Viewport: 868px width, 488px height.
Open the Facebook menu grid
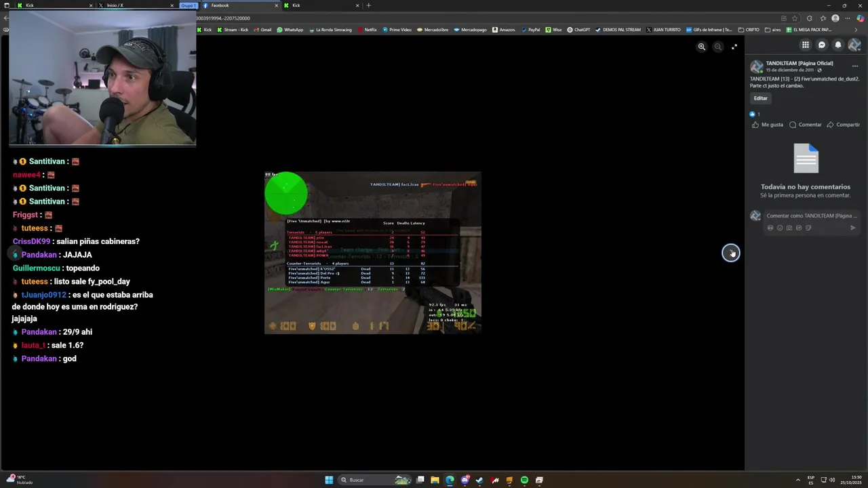pyautogui.click(x=806, y=45)
